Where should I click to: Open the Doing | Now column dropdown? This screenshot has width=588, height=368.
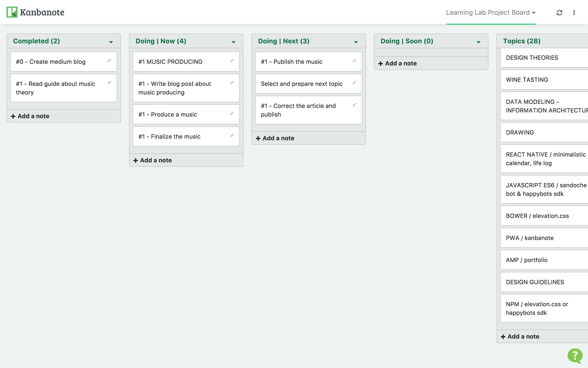233,42
